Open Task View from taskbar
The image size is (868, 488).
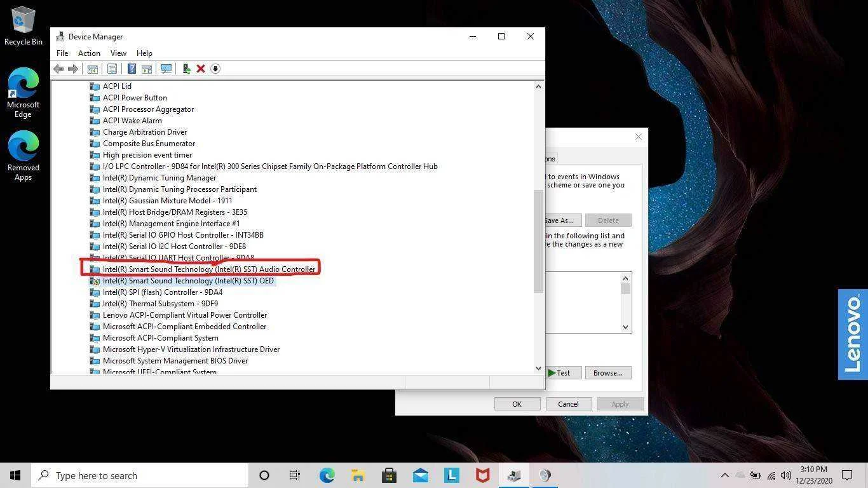(295, 475)
